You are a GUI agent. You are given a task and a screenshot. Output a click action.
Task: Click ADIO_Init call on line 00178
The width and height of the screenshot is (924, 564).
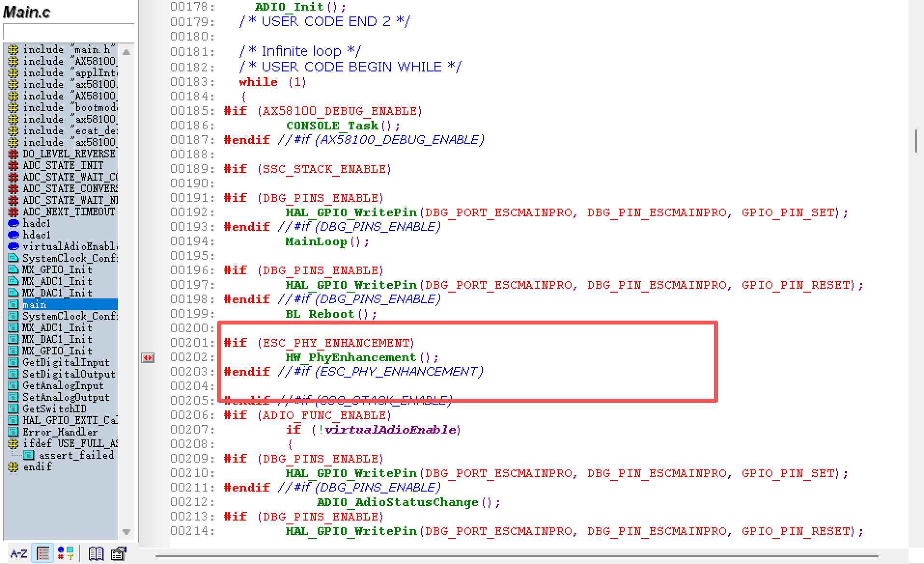pyautogui.click(x=289, y=7)
